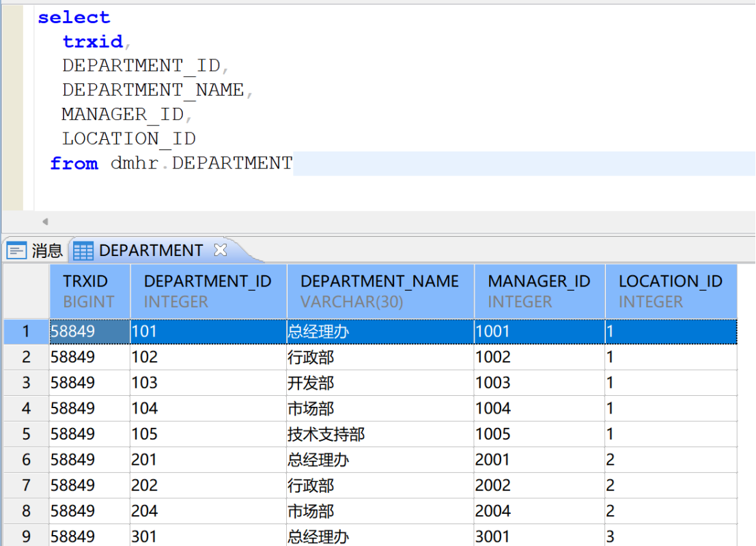Click dmhr.DEPARTMENT in the SQL editor
The image size is (756, 546).
pyautogui.click(x=201, y=163)
